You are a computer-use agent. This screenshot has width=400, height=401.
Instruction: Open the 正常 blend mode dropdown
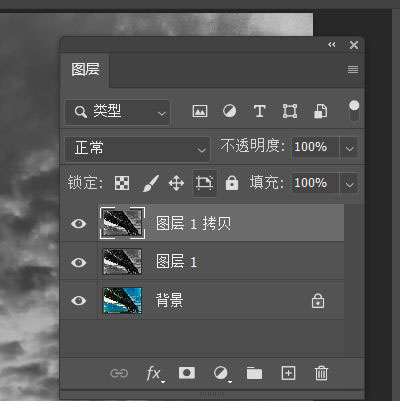137,148
